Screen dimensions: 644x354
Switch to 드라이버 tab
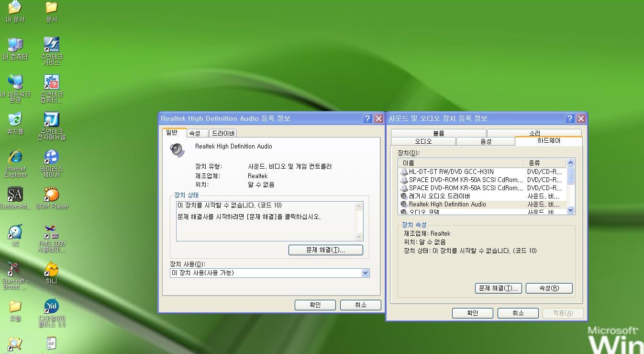pos(223,133)
